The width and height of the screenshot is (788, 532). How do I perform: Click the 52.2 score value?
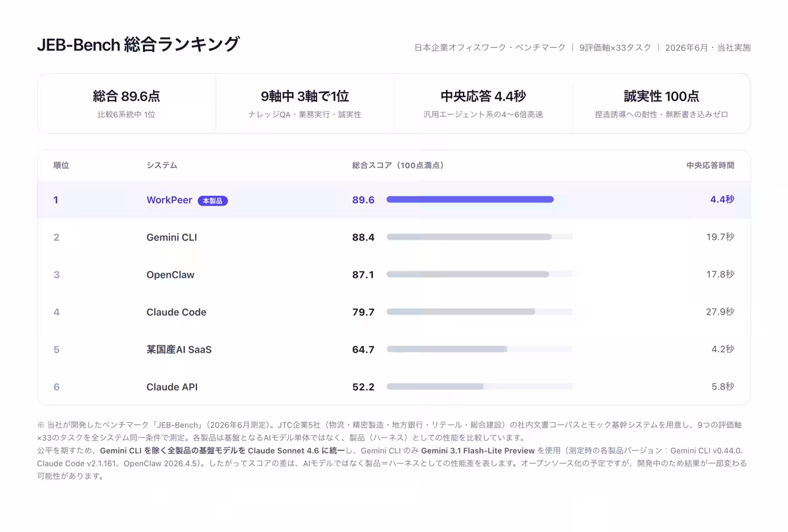click(363, 387)
